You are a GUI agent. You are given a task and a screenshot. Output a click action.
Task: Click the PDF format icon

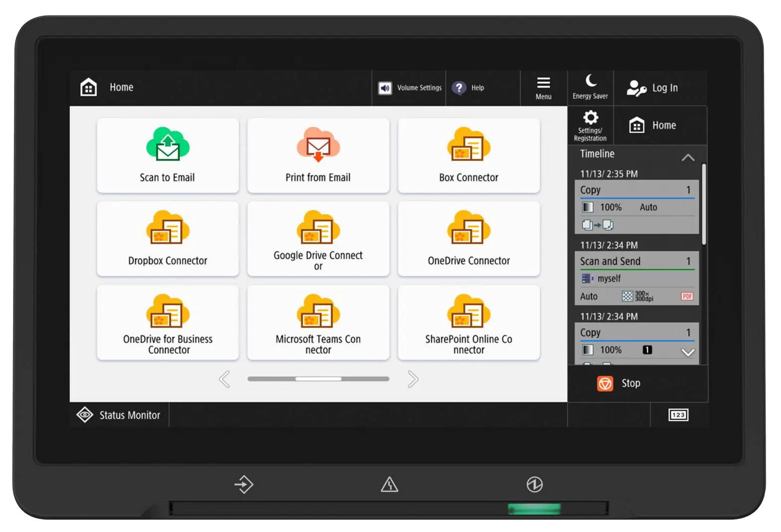pyautogui.click(x=687, y=296)
